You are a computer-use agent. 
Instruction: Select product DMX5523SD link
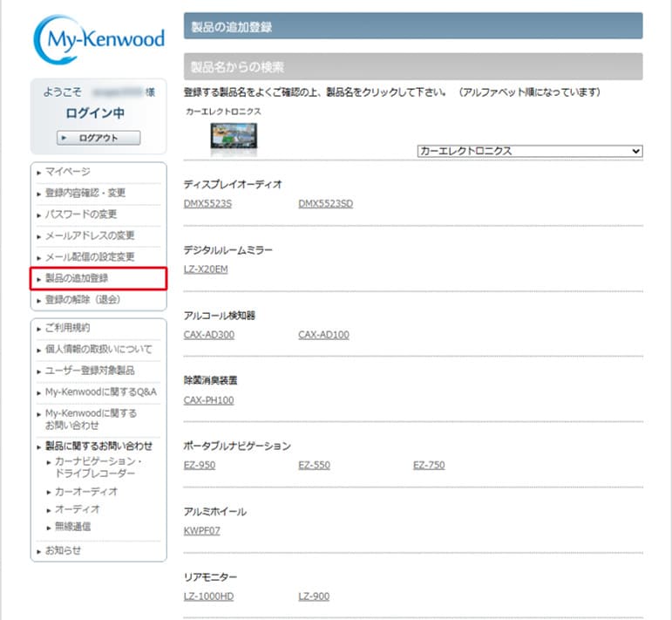pyautogui.click(x=325, y=204)
